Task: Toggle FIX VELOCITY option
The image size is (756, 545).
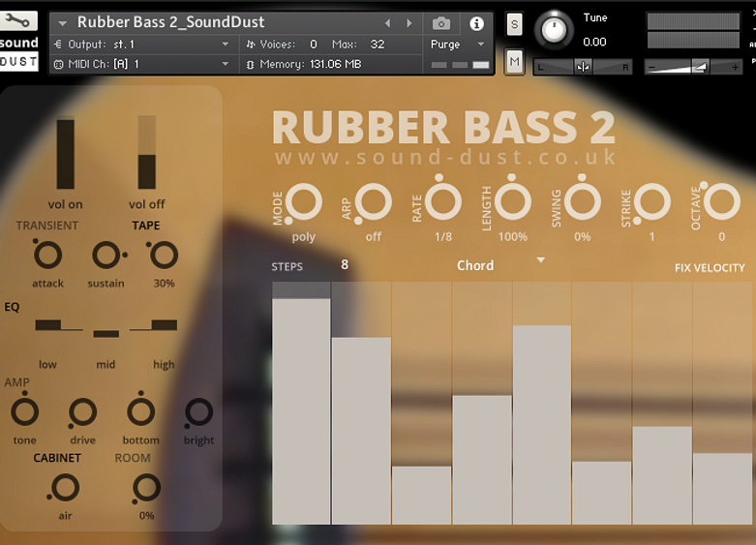Action: tap(710, 268)
